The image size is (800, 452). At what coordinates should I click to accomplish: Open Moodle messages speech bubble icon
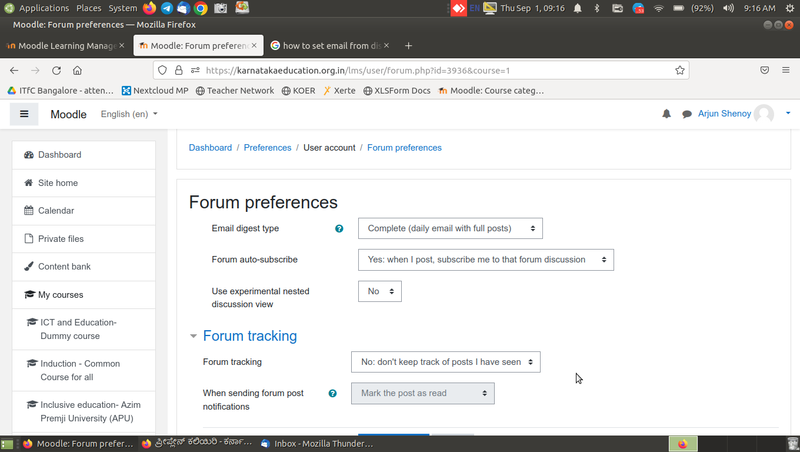[687, 114]
